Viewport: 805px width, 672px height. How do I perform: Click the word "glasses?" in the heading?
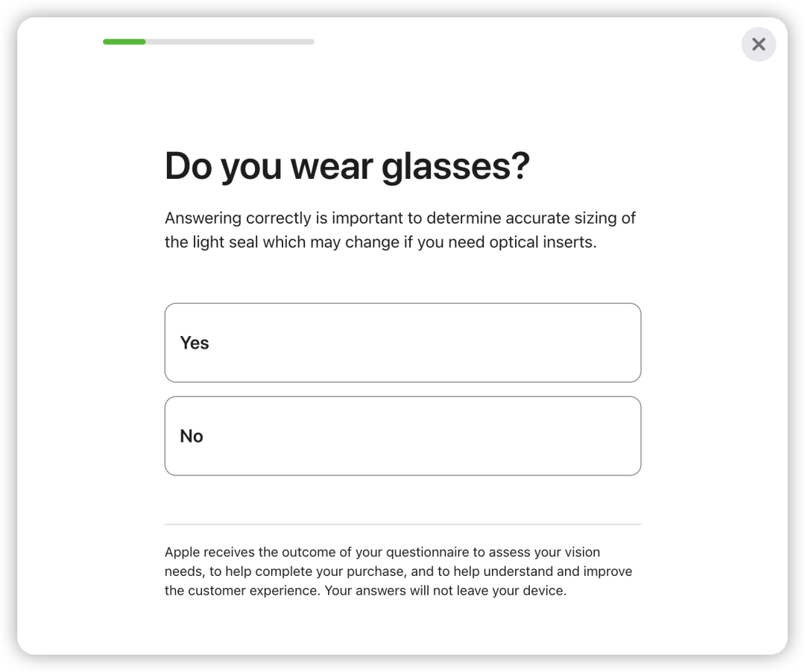click(455, 165)
